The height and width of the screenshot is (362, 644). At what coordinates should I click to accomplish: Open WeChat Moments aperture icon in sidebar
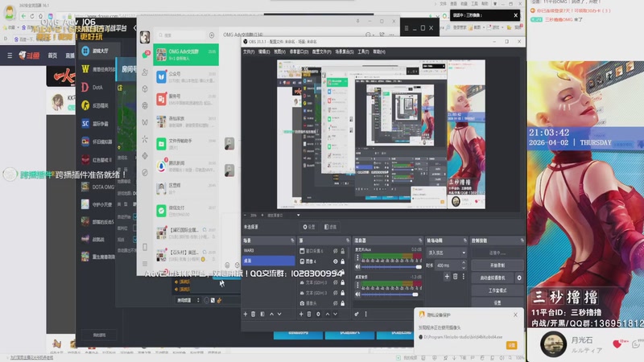tap(145, 105)
